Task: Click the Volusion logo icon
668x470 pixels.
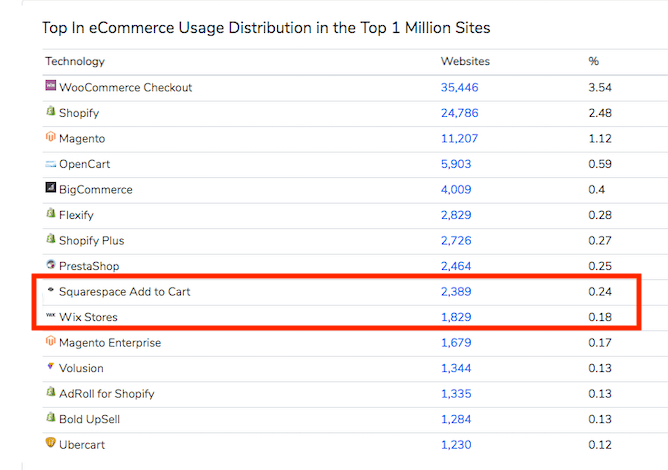Action: coord(51,366)
